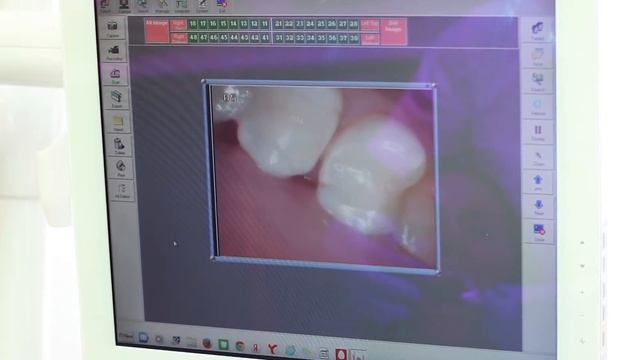Select tooth 28 in the tooth chart
Viewport: 640px width, 360px height.
click(353, 25)
